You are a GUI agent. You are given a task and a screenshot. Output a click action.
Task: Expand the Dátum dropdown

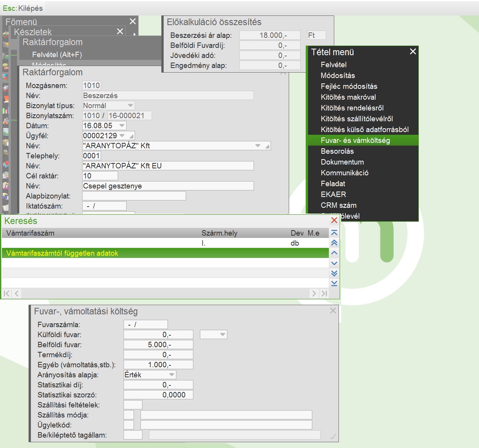pos(122,126)
